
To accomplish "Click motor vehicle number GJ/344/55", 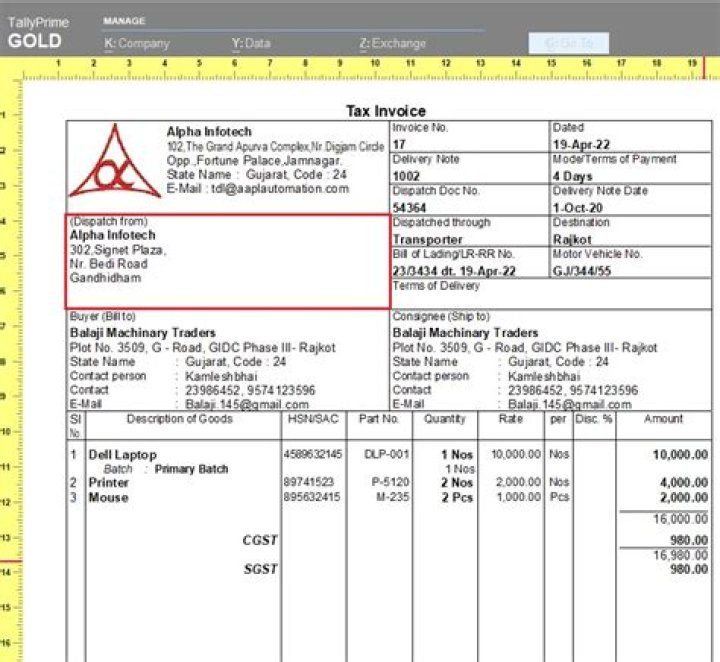I will click(x=582, y=271).
